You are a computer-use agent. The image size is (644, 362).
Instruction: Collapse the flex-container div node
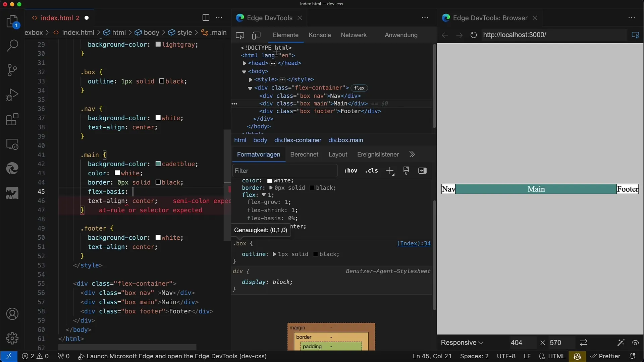250,88
